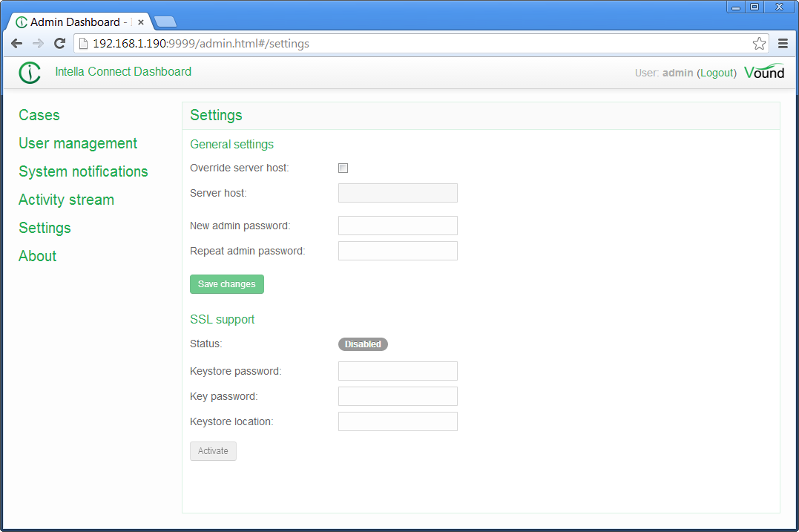Click the Keystore location input
The width and height of the screenshot is (799, 532).
coord(398,421)
